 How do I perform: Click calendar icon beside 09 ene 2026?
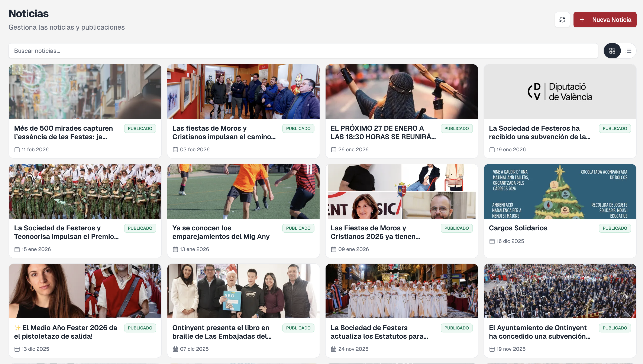[x=333, y=249]
